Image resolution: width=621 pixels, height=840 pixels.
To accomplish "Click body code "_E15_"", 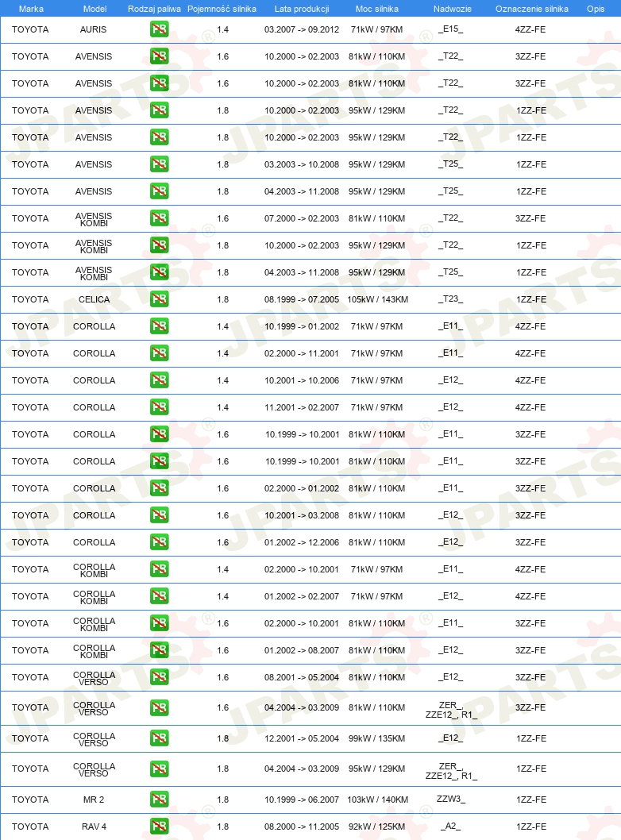I will point(450,29).
